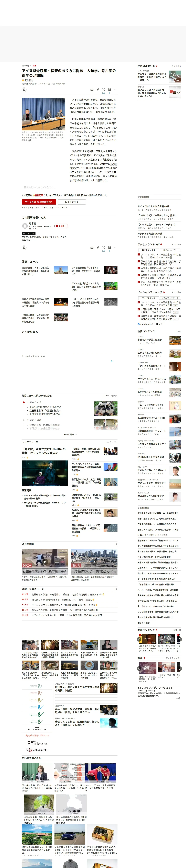Open 記事 breadcrumb link
Image resolution: width=186 pixels, height=868 pixels.
34,66
